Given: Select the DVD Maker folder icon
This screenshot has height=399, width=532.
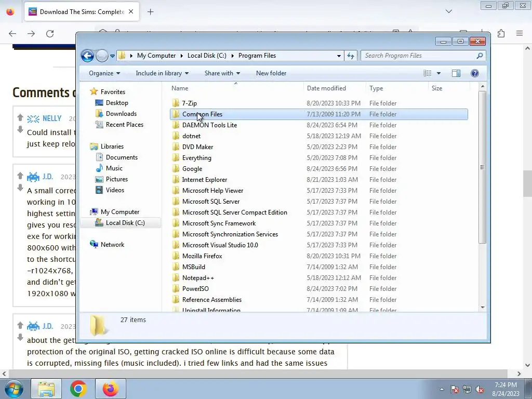Looking at the screenshot, I should (x=176, y=147).
